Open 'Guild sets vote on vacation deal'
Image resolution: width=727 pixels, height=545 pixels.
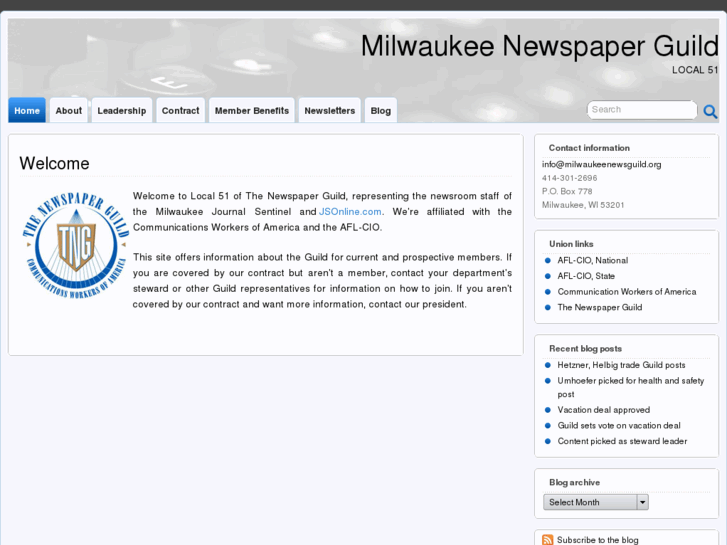pos(619,425)
